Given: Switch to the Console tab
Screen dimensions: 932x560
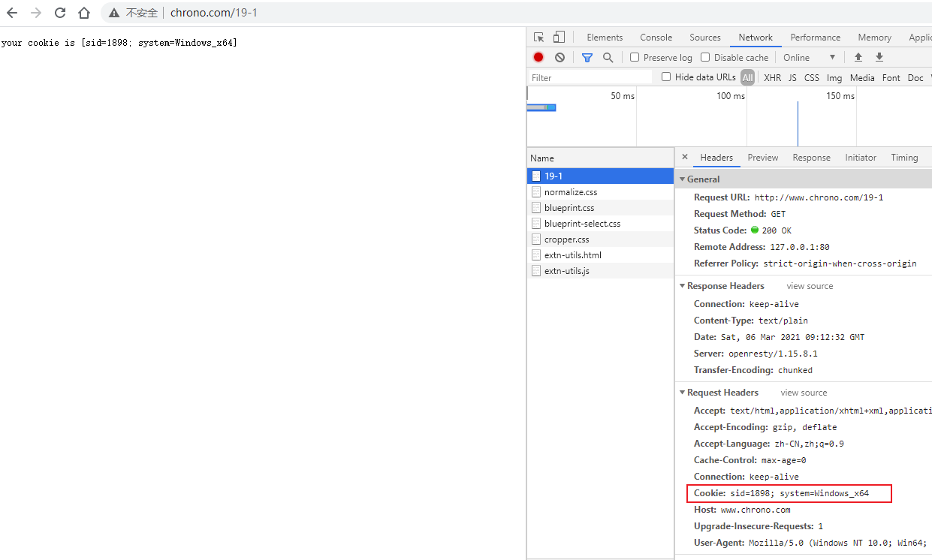Looking at the screenshot, I should [x=656, y=38].
